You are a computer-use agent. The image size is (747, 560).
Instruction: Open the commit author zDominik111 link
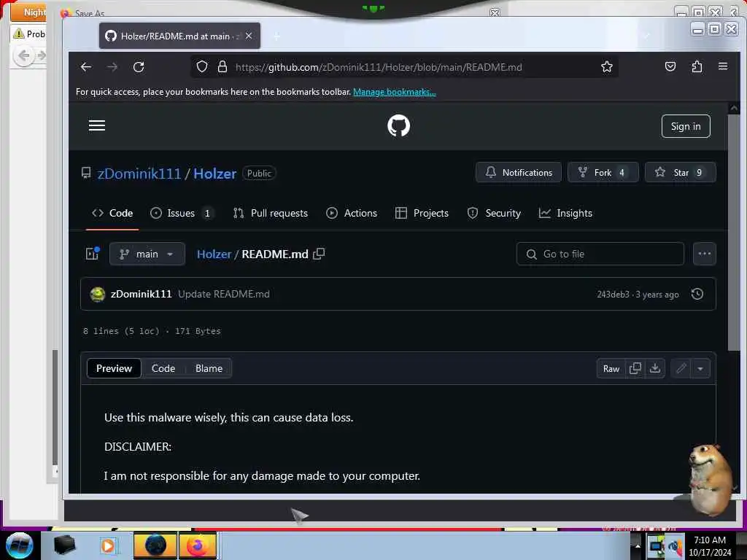[x=141, y=295]
